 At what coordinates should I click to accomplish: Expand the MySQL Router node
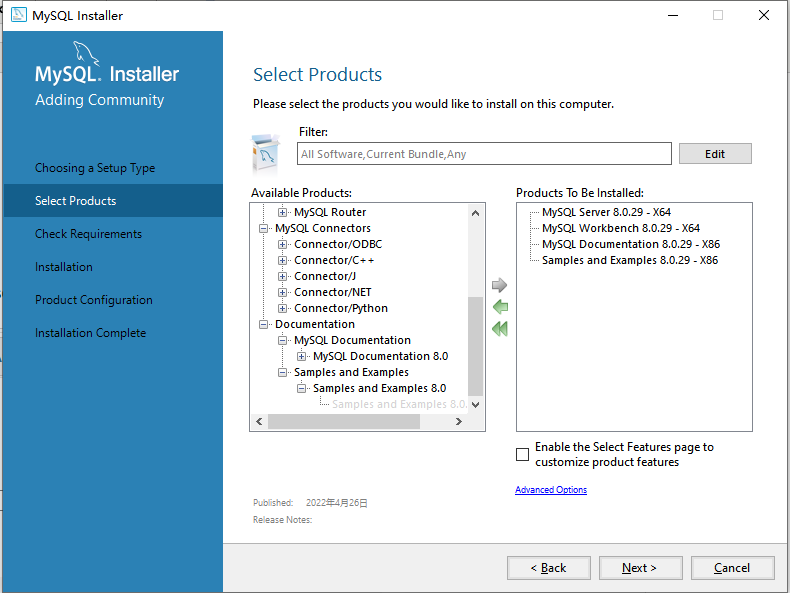pos(282,212)
